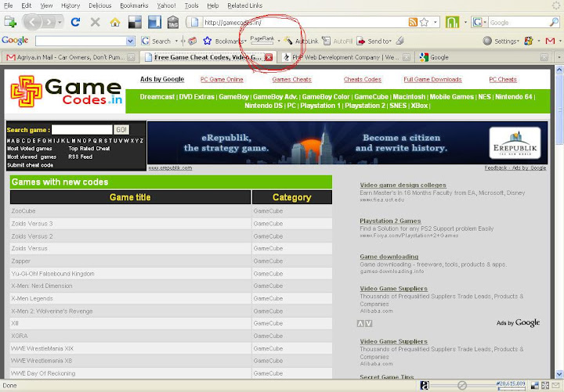Open the Google toolbar Settings menu
Viewport: 564px width, 392px height.
tap(501, 41)
